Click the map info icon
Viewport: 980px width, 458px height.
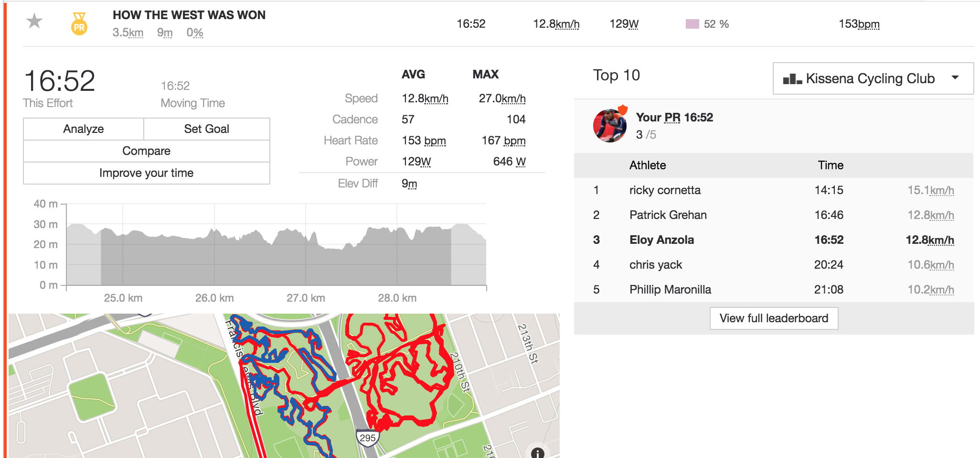click(537, 452)
